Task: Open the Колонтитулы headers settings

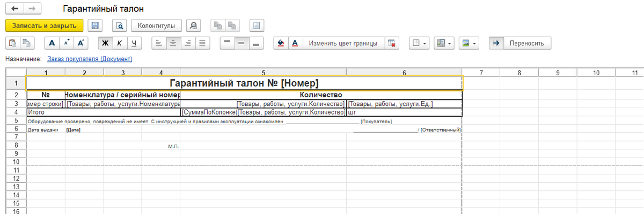Action: 156,25
